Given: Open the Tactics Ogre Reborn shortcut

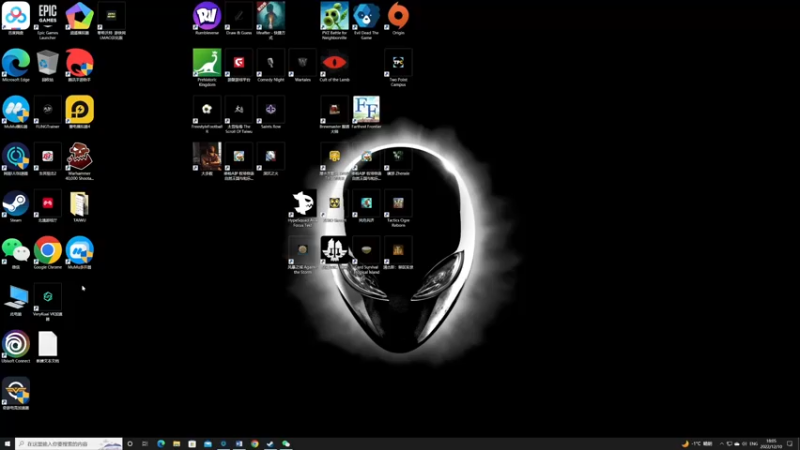Looking at the screenshot, I should pyautogui.click(x=398, y=208).
